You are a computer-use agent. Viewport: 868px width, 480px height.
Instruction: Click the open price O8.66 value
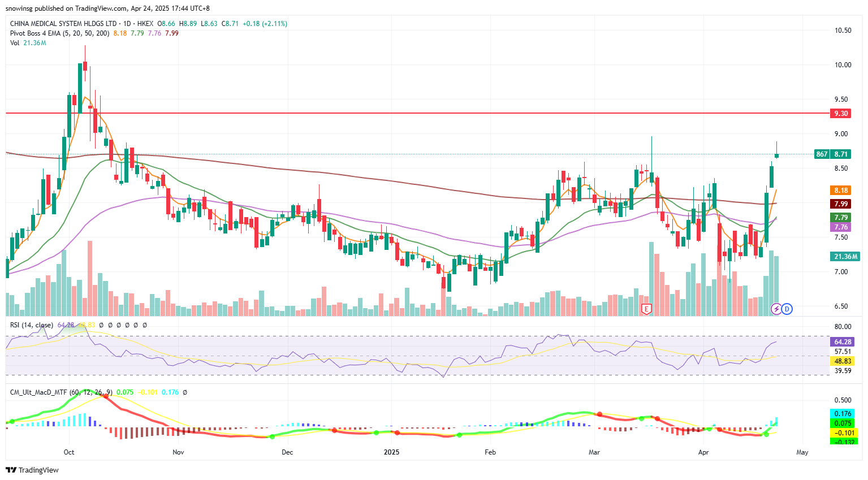pos(166,24)
